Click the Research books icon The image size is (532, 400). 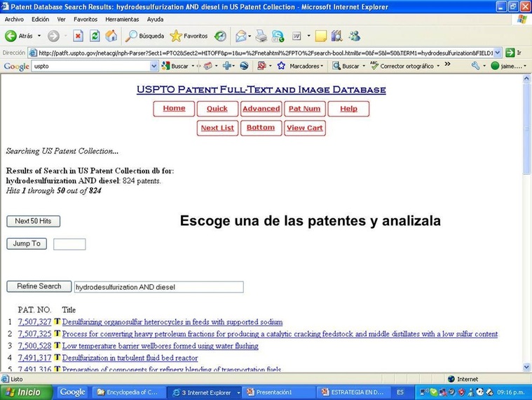[x=336, y=36]
